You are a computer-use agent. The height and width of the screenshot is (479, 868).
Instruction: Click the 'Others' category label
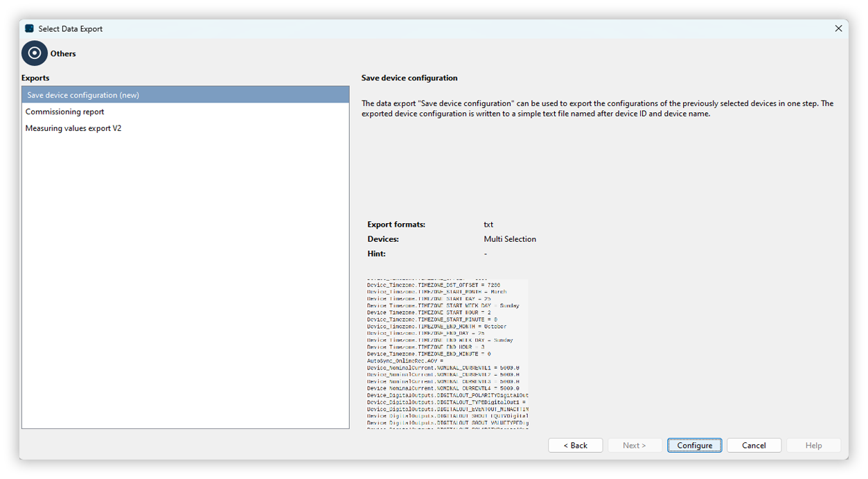click(x=63, y=53)
